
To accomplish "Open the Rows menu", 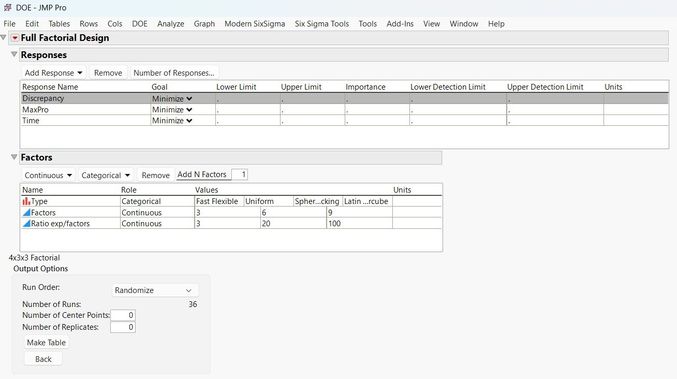I will click(x=89, y=24).
